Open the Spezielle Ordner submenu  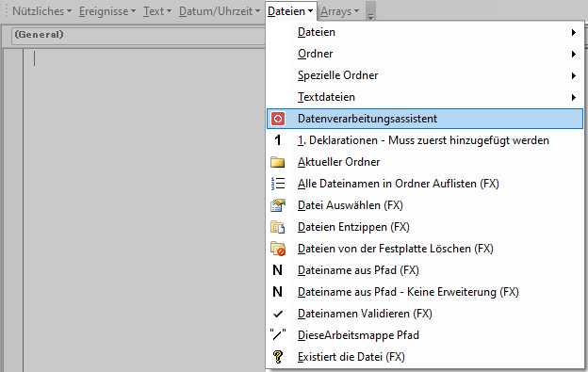(425, 75)
